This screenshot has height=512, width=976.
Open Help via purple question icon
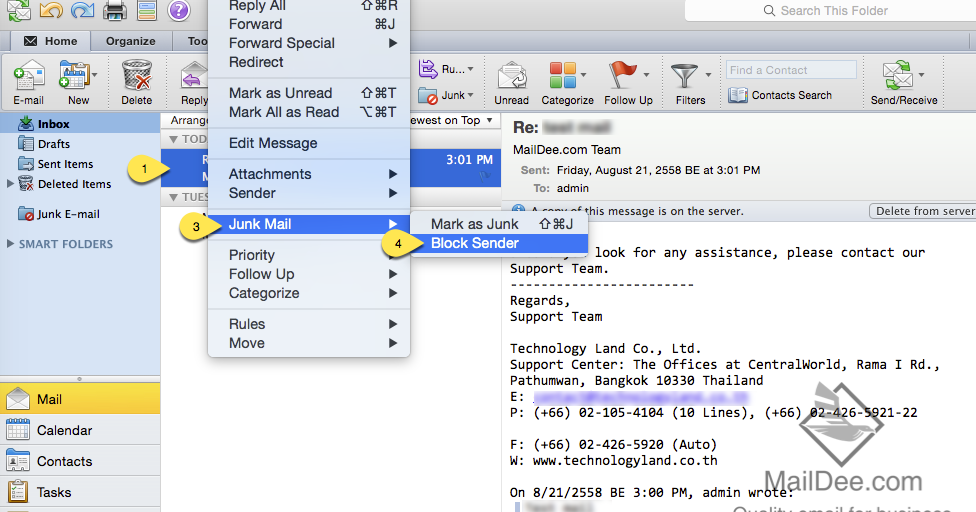coord(179,10)
